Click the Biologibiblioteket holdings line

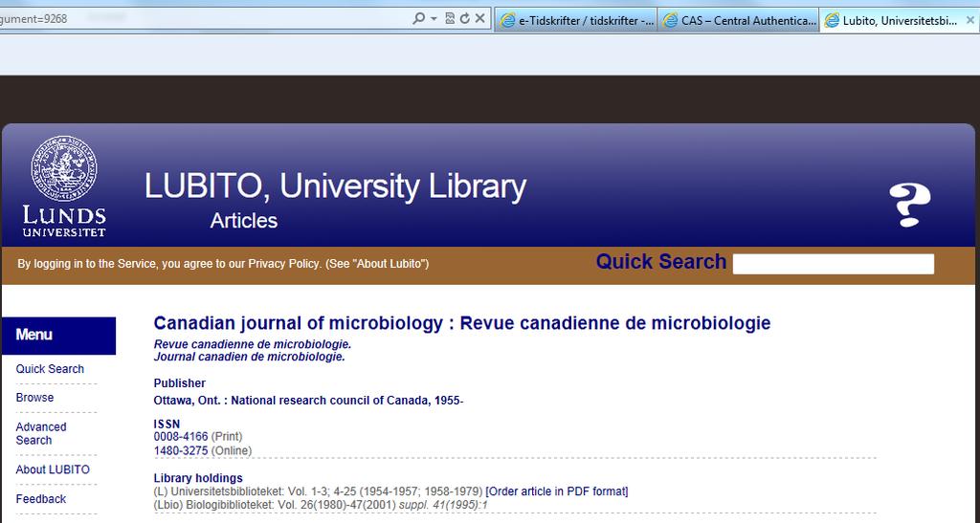(x=321, y=504)
